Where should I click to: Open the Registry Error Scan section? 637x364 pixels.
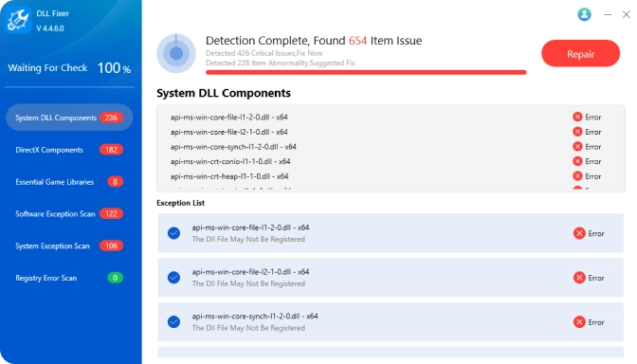69,278
